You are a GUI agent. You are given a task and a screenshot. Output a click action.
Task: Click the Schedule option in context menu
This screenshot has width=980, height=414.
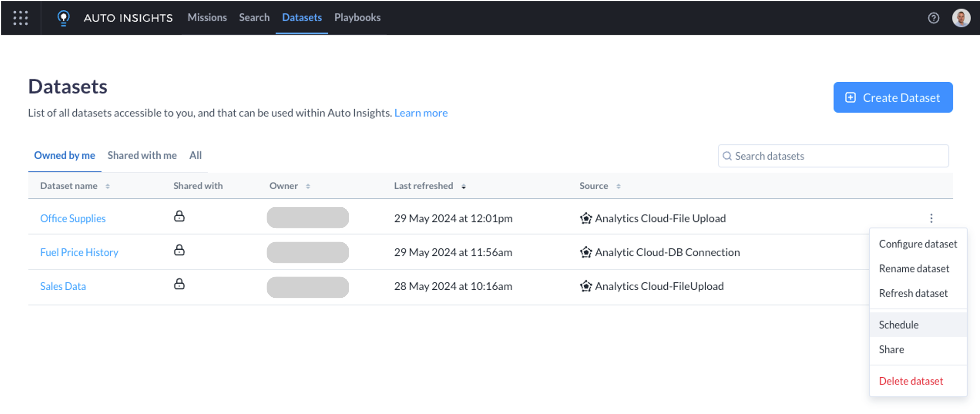point(899,325)
